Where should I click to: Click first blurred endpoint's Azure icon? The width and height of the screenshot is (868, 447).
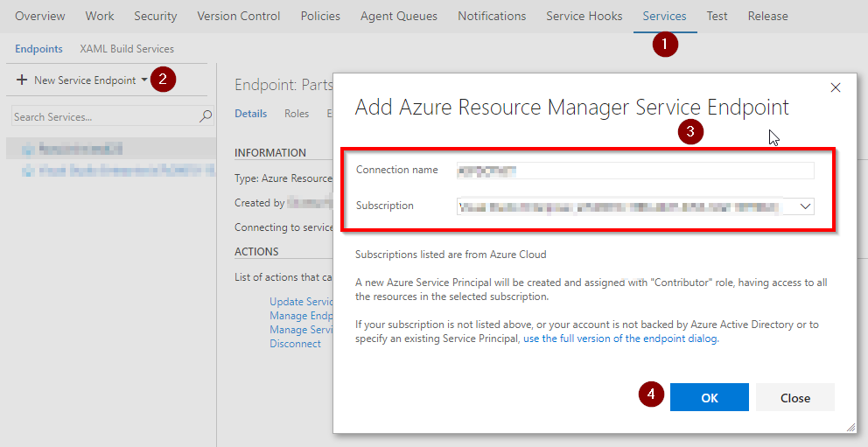click(x=28, y=150)
